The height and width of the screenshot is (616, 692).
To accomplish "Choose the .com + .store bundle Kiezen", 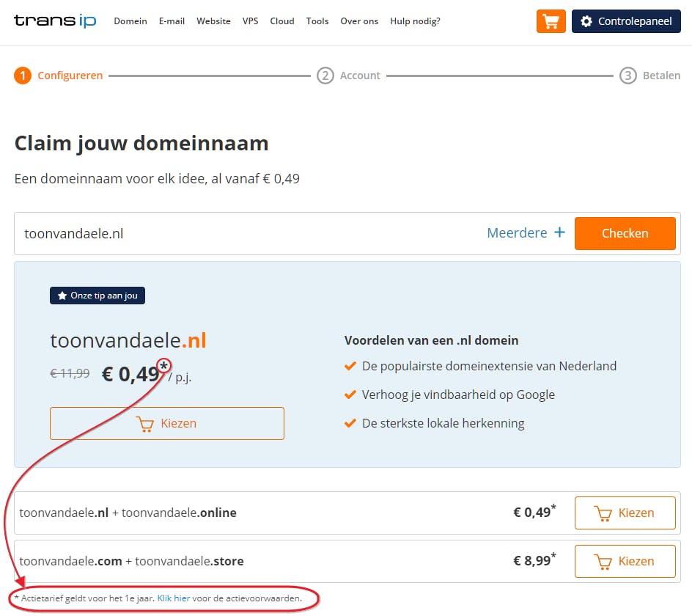I will coord(625,561).
